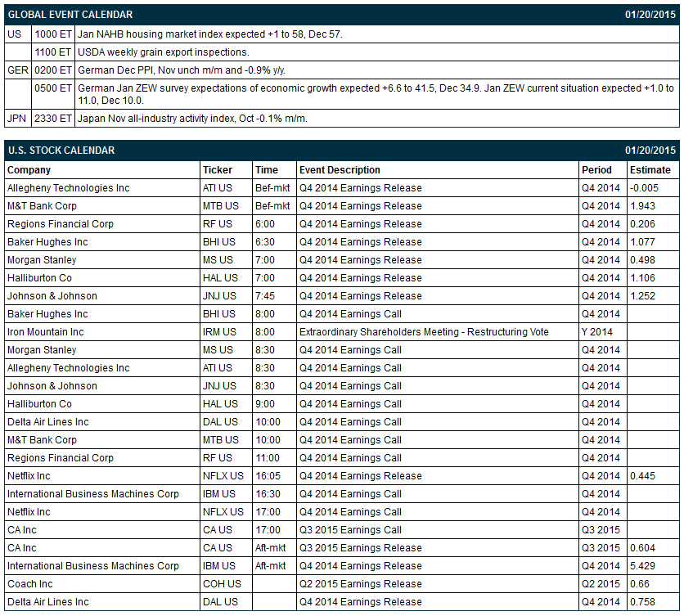Click the 0.604 estimate value
Screen dimensions: 684x616
pos(642,548)
